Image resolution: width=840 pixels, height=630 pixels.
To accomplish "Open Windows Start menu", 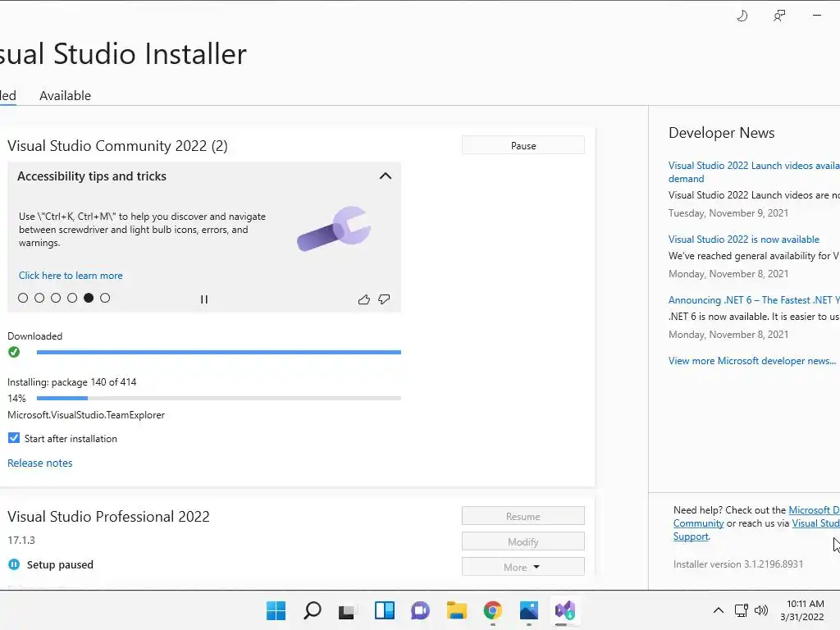I will [x=276, y=610].
